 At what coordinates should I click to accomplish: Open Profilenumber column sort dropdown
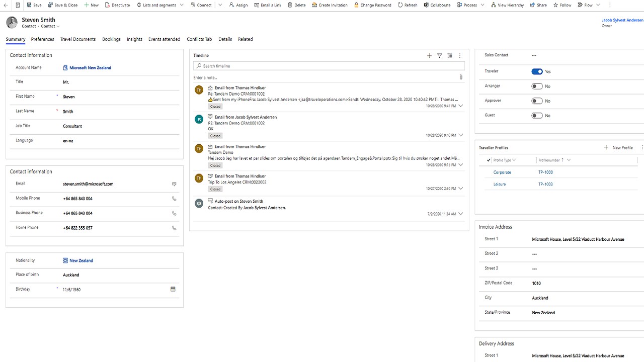pos(569,160)
